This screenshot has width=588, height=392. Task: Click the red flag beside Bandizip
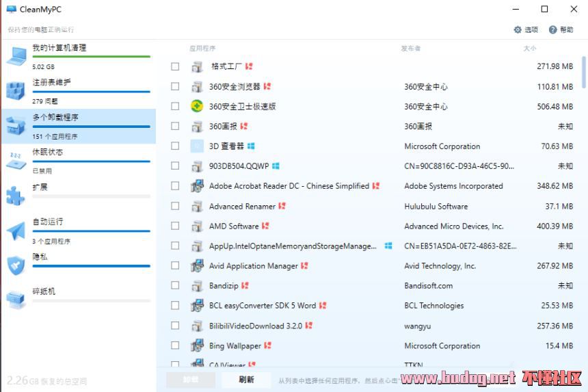[x=245, y=285]
